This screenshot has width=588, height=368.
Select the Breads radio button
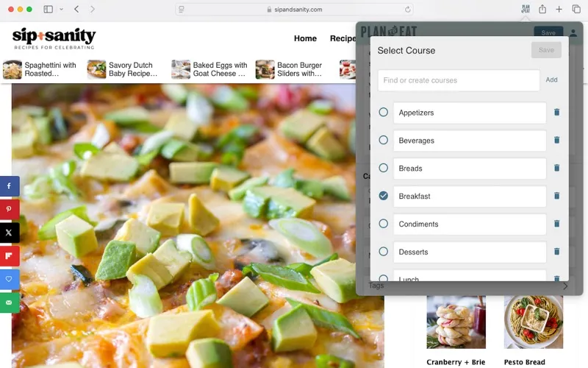coord(383,168)
